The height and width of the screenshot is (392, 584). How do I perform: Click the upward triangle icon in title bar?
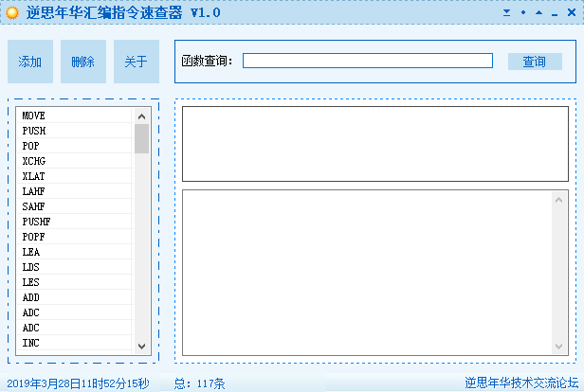point(538,13)
